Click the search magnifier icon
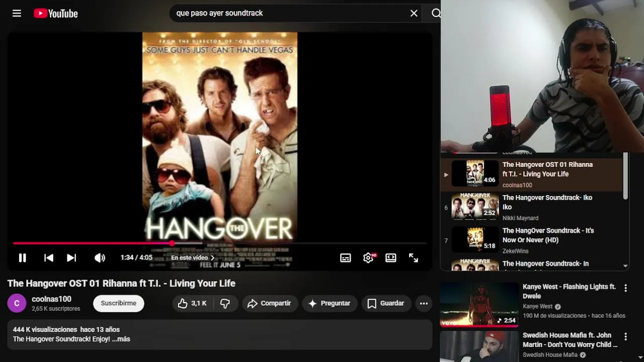644x362 pixels. (436, 14)
